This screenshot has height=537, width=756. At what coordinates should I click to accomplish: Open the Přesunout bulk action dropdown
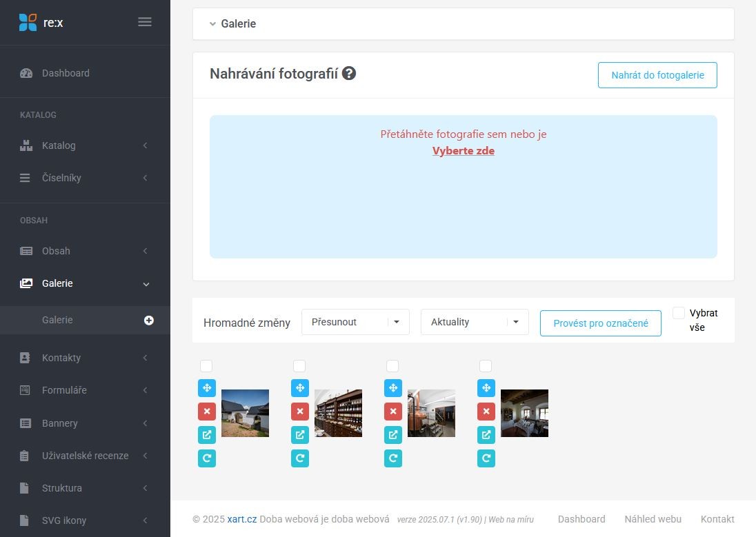coord(355,322)
